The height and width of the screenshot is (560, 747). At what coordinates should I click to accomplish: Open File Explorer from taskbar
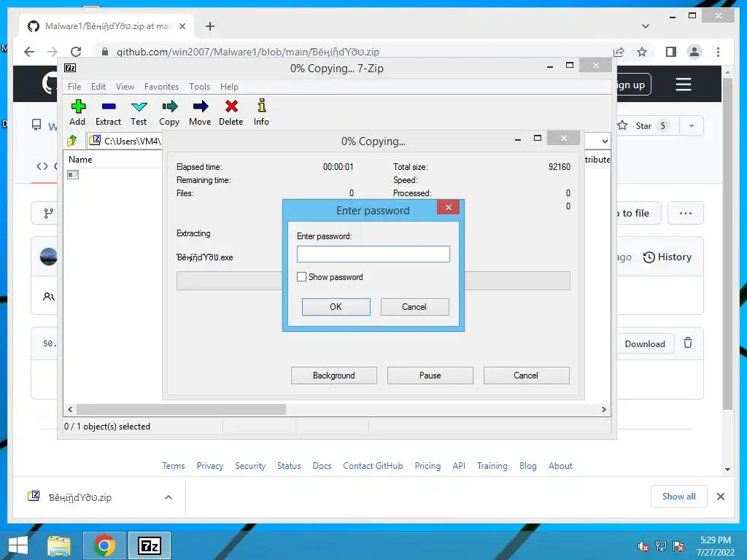point(59,545)
